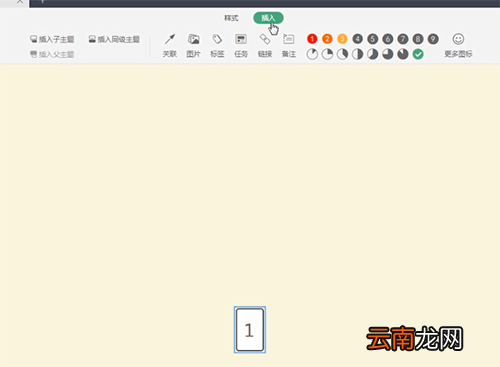Screen dimensions: 500x367
Task: Select the topic node labeled 1
Action: [x=250, y=330]
